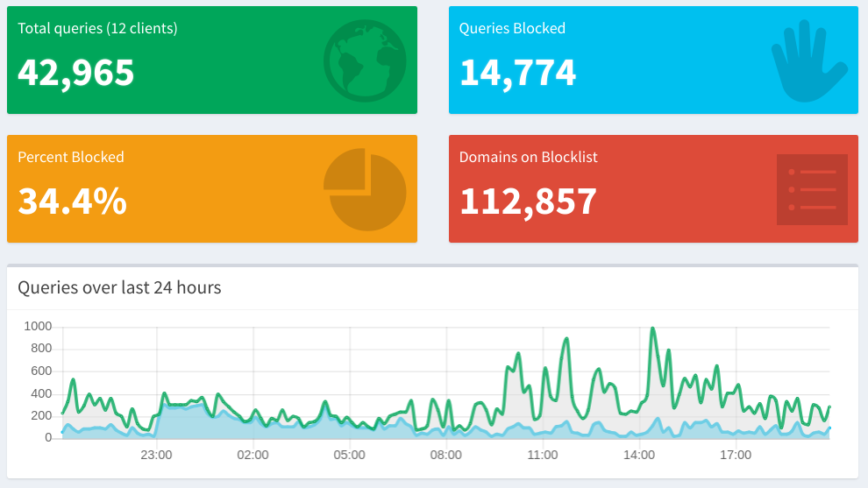Select the 'Total queries (12 clients)' label
Screen dimensions: 868x488
click(97, 28)
